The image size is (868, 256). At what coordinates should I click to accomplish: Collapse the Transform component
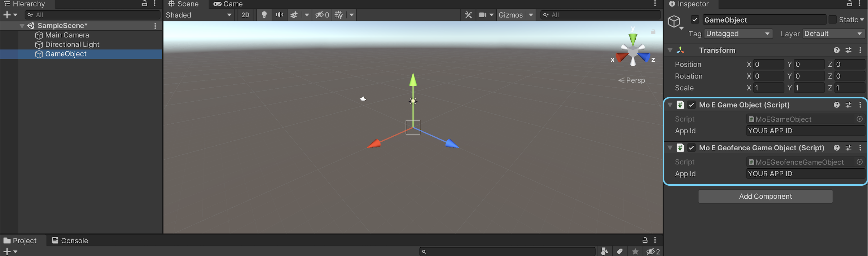point(670,50)
